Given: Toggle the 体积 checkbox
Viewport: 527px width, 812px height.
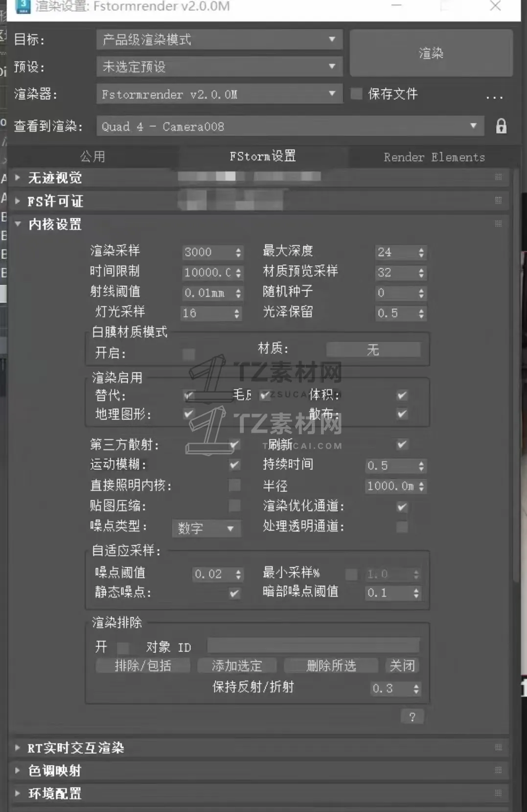Looking at the screenshot, I should [402, 395].
